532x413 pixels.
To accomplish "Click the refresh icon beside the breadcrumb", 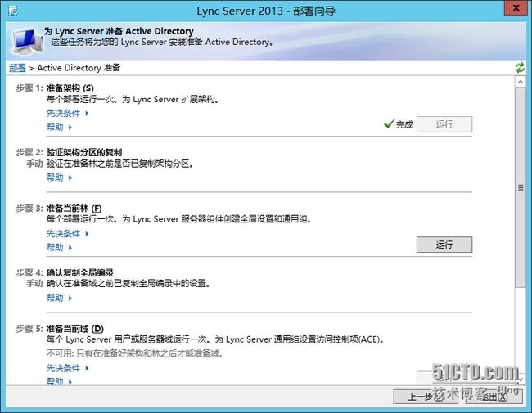I will (x=520, y=68).
